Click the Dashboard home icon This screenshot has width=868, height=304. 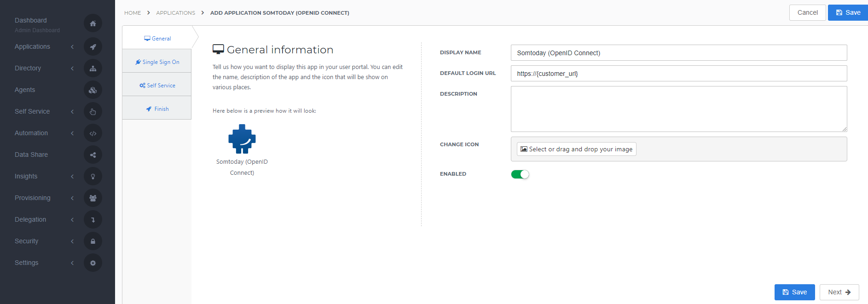point(93,23)
